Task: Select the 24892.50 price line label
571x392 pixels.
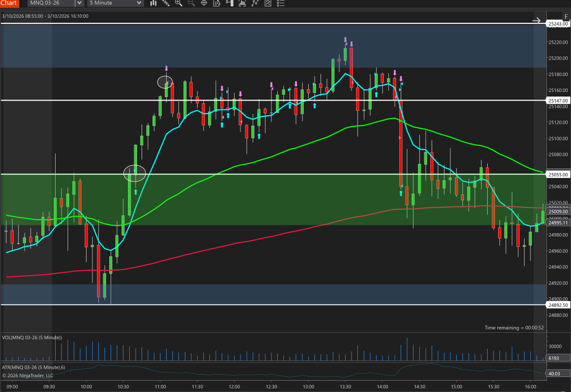Action: 558,305
